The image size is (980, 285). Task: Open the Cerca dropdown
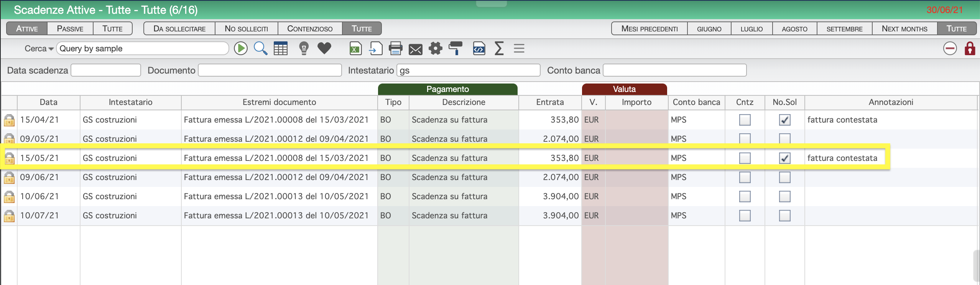(39, 49)
